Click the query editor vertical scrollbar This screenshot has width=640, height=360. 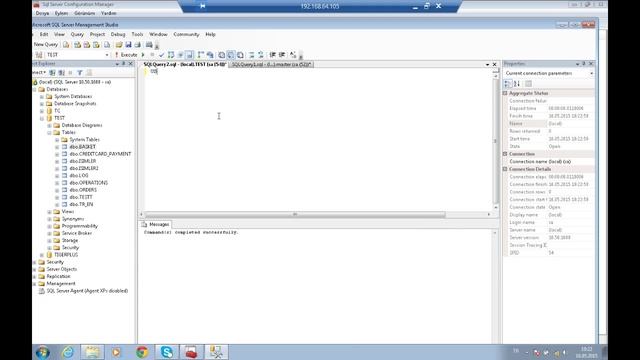point(496,140)
